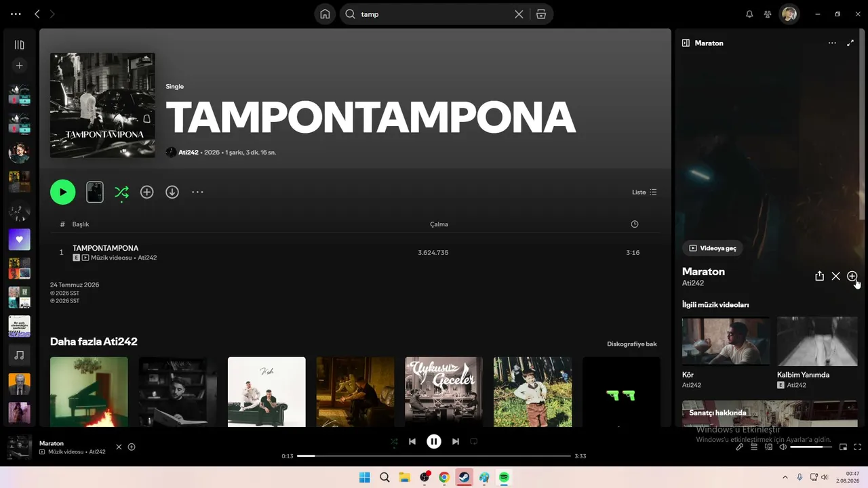
Task: Expand the Maraton panel to full view
Action: point(850,43)
